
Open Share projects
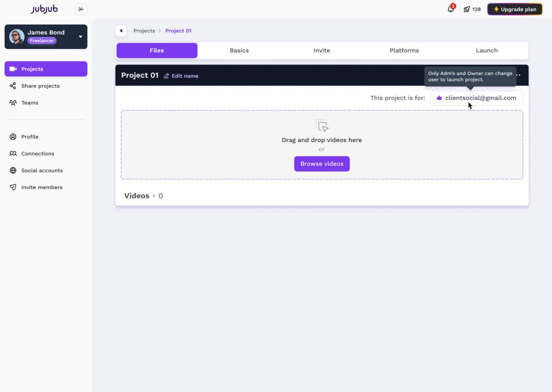coord(40,85)
